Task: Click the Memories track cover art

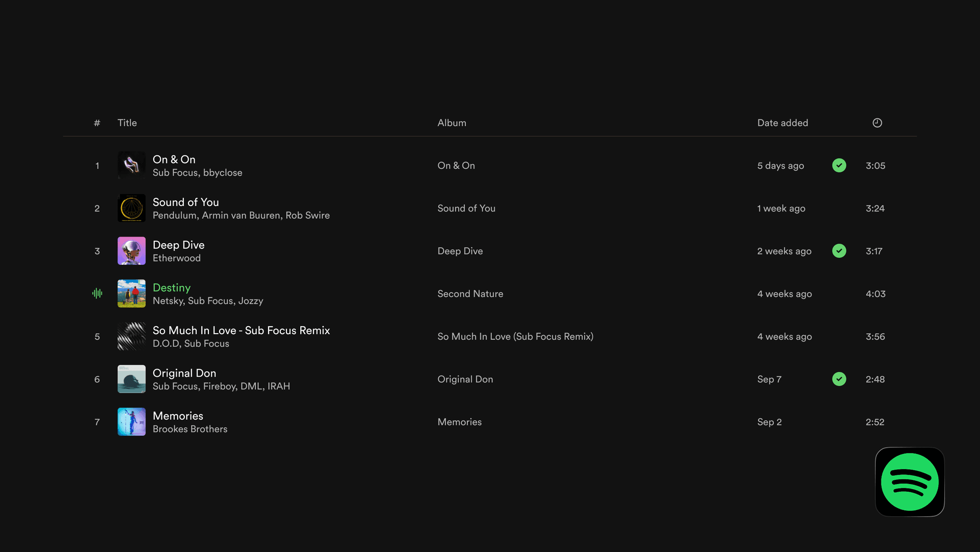Action: click(131, 422)
